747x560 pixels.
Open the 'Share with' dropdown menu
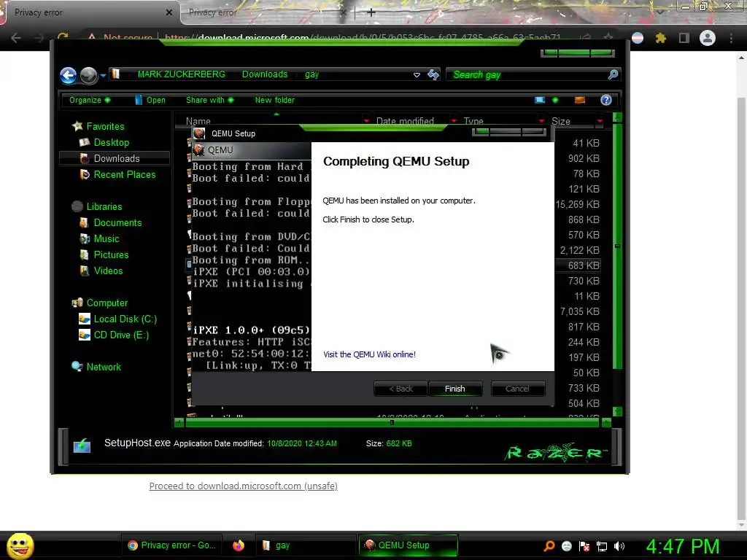click(x=209, y=100)
